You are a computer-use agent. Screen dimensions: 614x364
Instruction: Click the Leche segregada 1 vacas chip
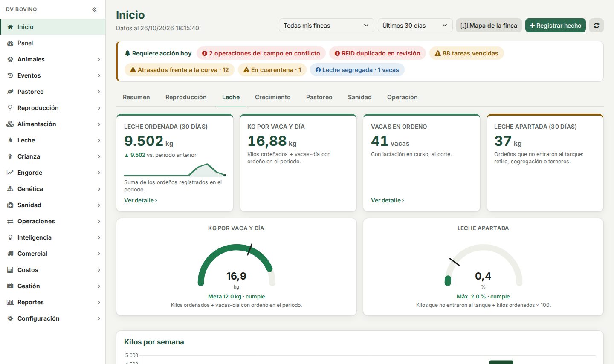(x=357, y=70)
